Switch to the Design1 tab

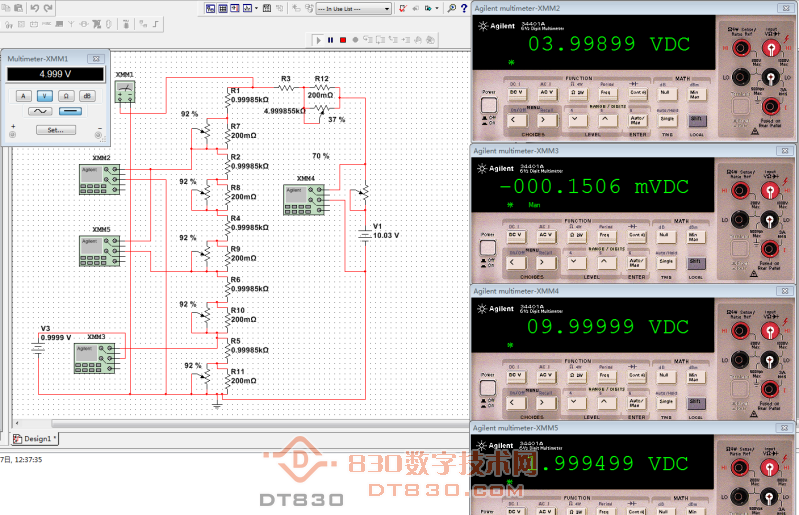click(x=35, y=439)
